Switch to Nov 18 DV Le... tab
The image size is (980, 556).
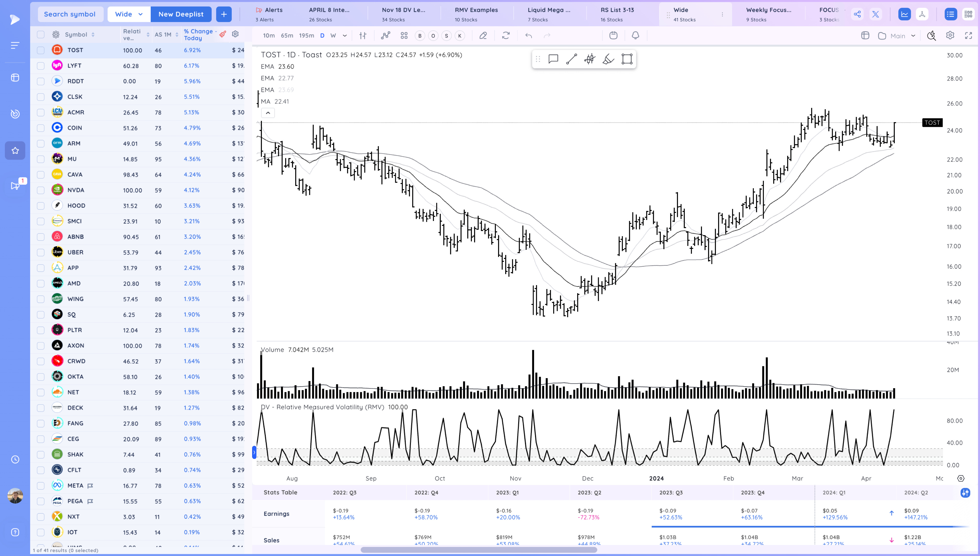click(x=403, y=14)
